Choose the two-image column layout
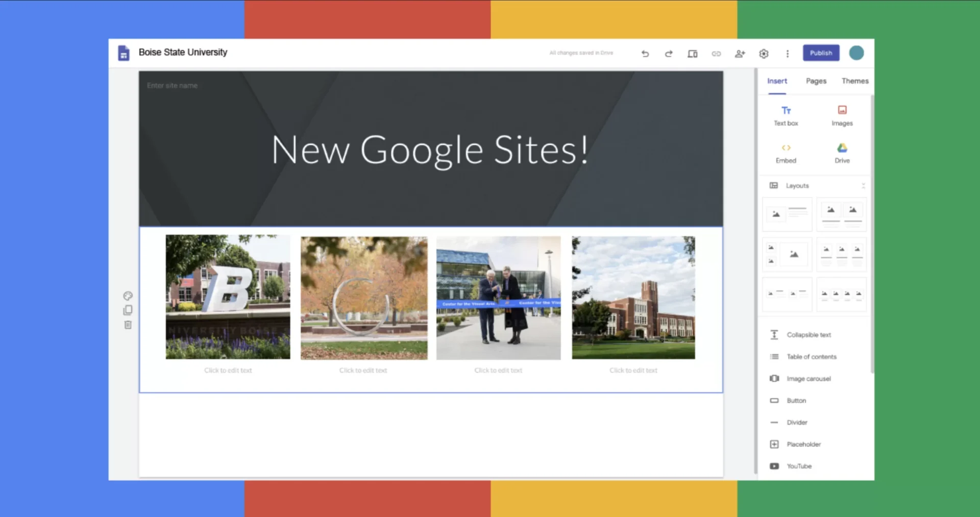This screenshot has width=980, height=517. [x=842, y=214]
